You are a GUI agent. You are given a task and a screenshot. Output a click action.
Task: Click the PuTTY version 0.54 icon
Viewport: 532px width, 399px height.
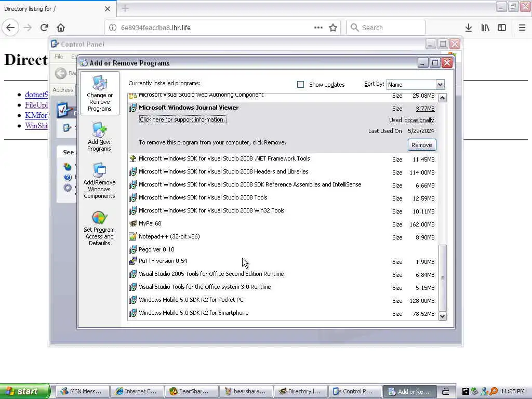tap(133, 261)
